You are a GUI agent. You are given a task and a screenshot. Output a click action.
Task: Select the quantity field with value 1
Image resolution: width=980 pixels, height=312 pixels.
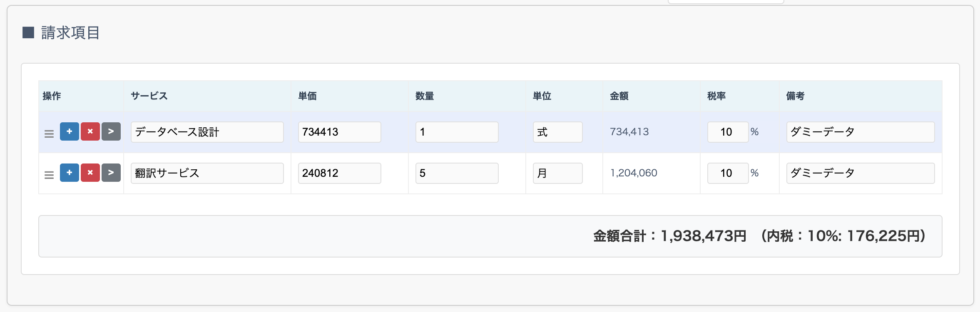[x=457, y=132]
